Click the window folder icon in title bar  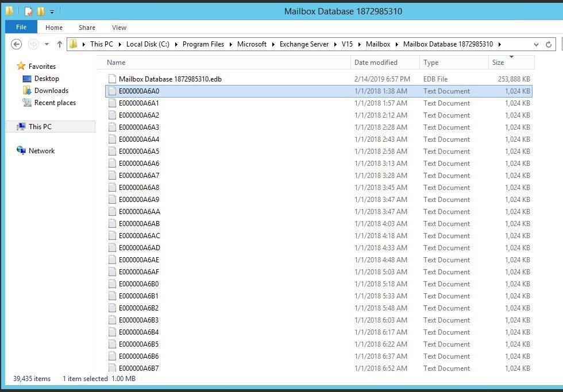9,11
